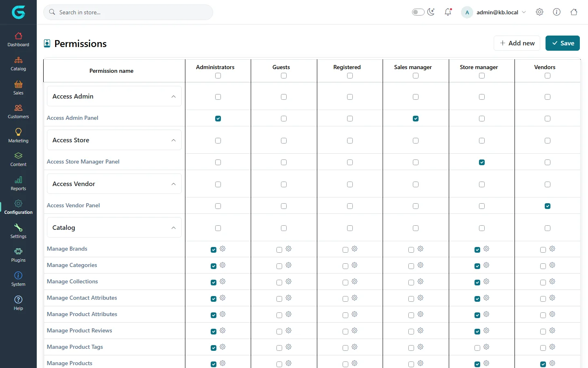
Task: Collapse the Catalog permission group
Action: (x=114, y=227)
